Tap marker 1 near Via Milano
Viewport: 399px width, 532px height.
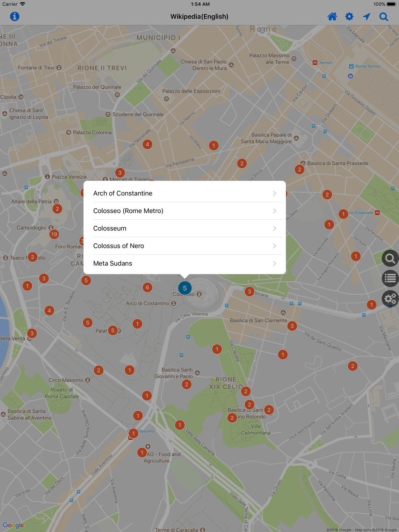point(213,145)
